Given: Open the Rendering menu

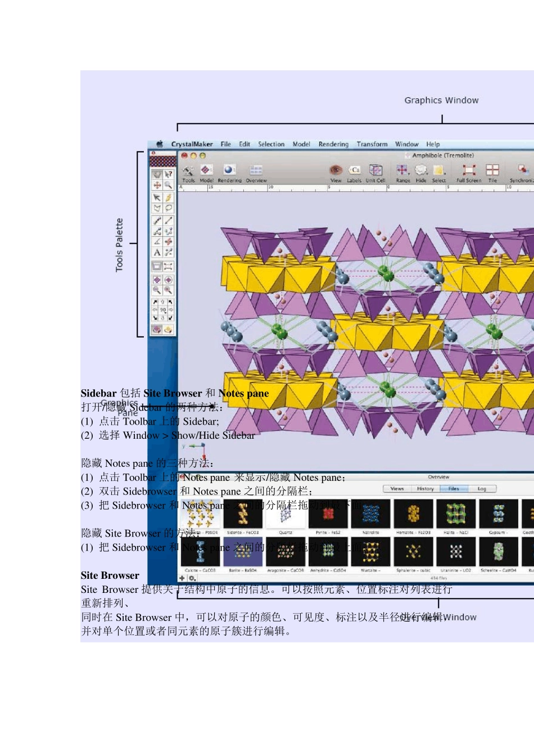Looking at the screenshot, I should [x=333, y=144].
